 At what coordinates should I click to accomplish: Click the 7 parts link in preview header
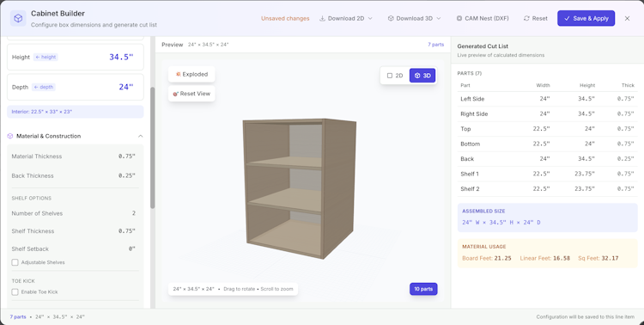(x=435, y=45)
